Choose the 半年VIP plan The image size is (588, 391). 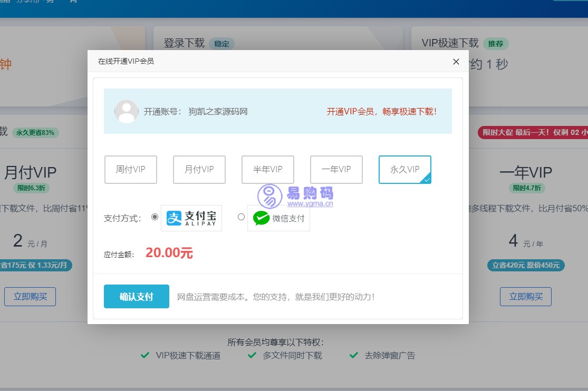[267, 169]
